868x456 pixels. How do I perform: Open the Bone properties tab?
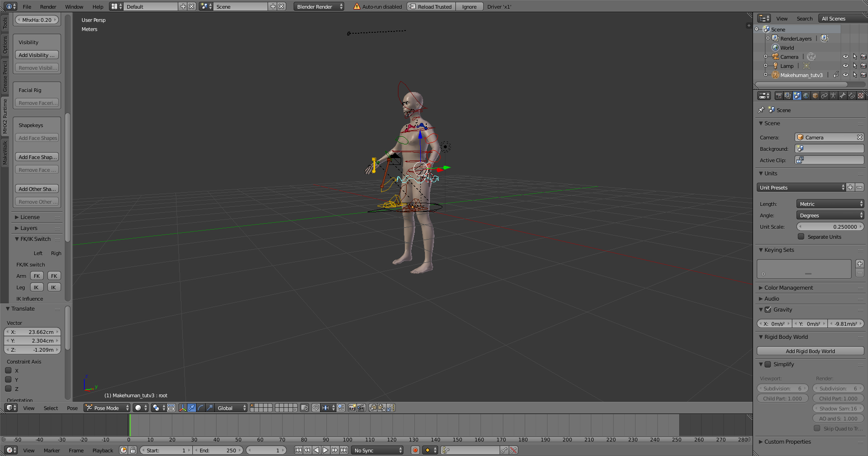[842, 96]
